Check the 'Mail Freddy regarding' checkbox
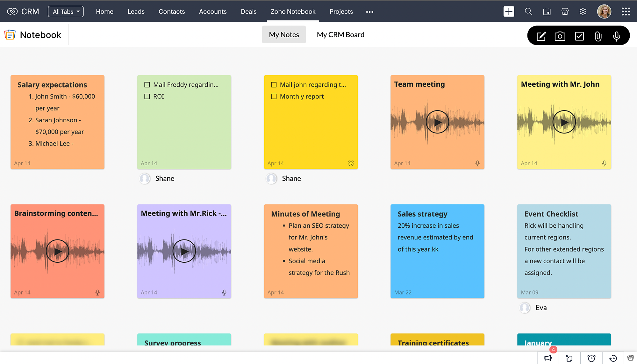 point(147,85)
